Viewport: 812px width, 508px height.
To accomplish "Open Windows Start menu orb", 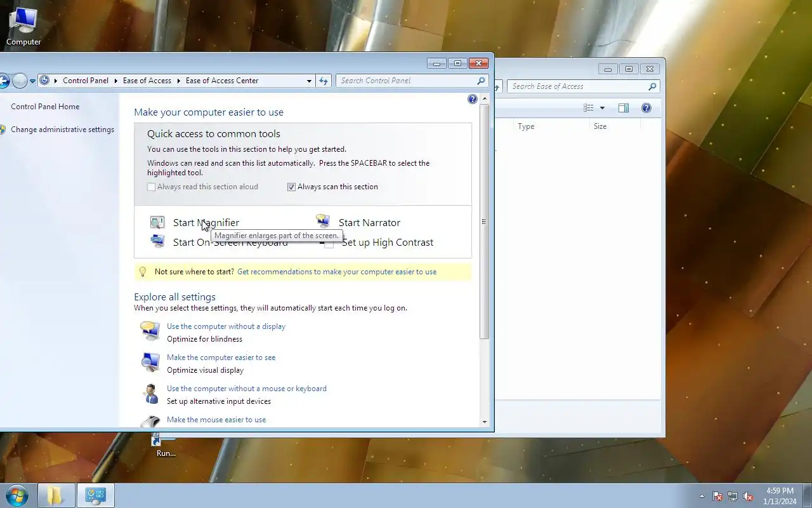I will click(x=16, y=495).
